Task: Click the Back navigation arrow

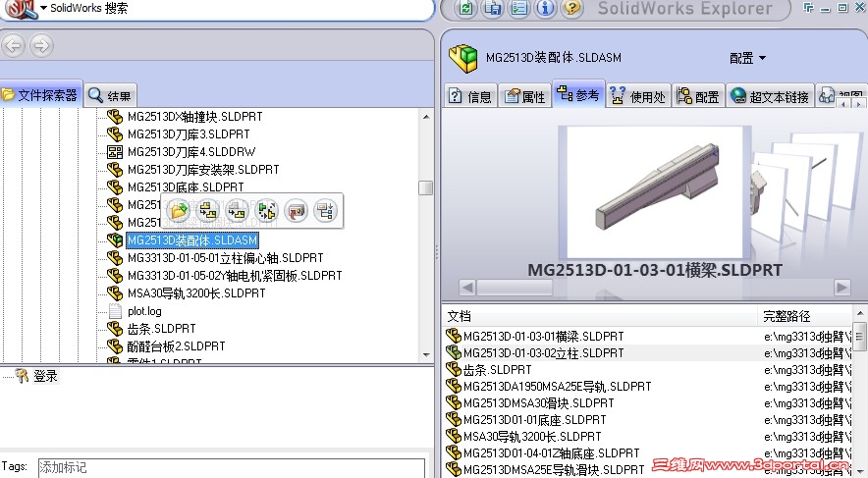Action: 14,45
